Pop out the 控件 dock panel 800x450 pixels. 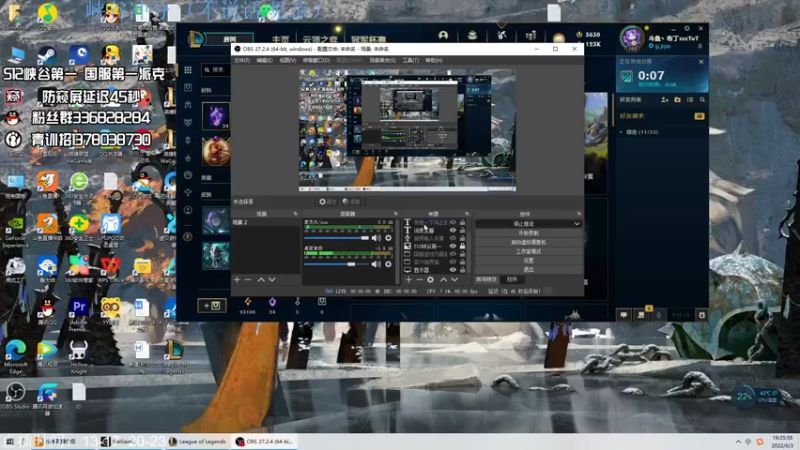coord(579,214)
